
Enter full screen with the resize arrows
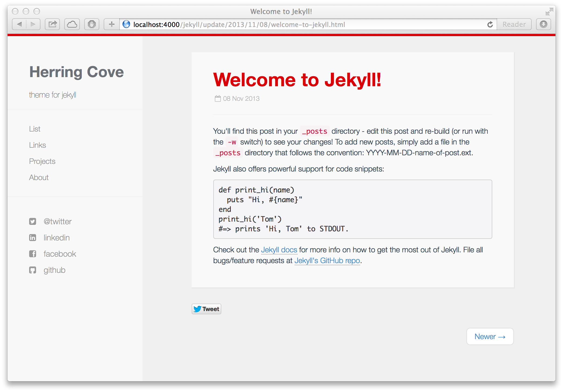(549, 12)
